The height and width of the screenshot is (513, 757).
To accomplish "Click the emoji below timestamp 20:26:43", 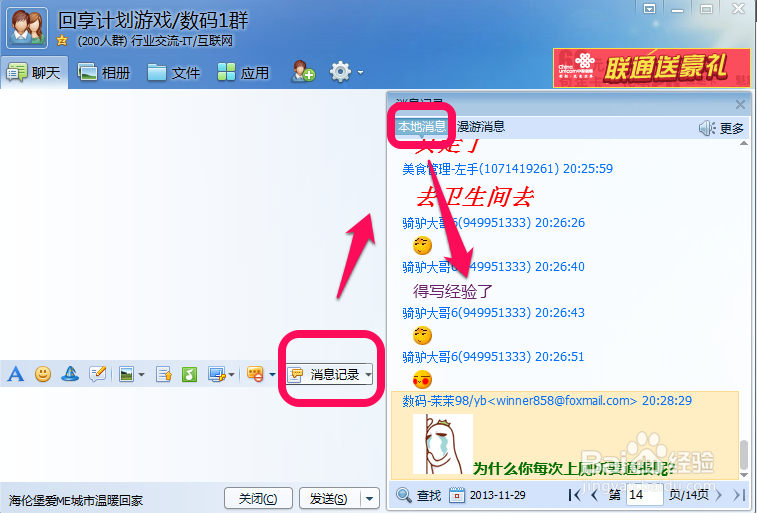I will pos(422,335).
